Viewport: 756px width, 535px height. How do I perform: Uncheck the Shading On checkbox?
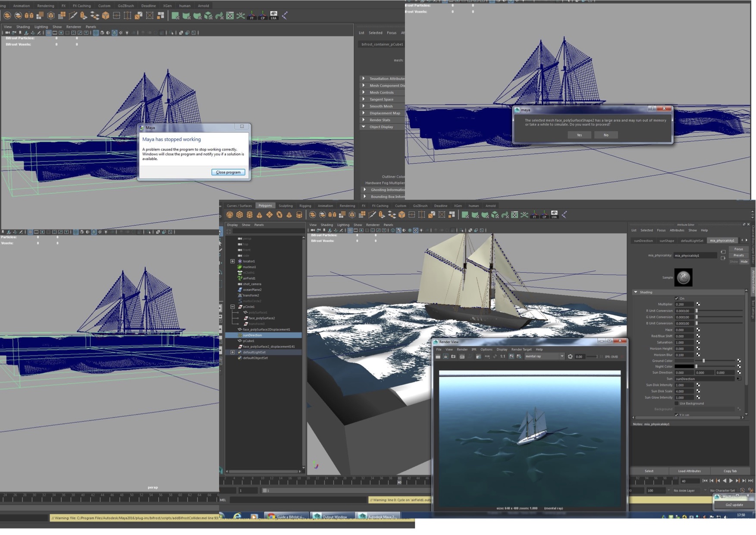(x=676, y=299)
